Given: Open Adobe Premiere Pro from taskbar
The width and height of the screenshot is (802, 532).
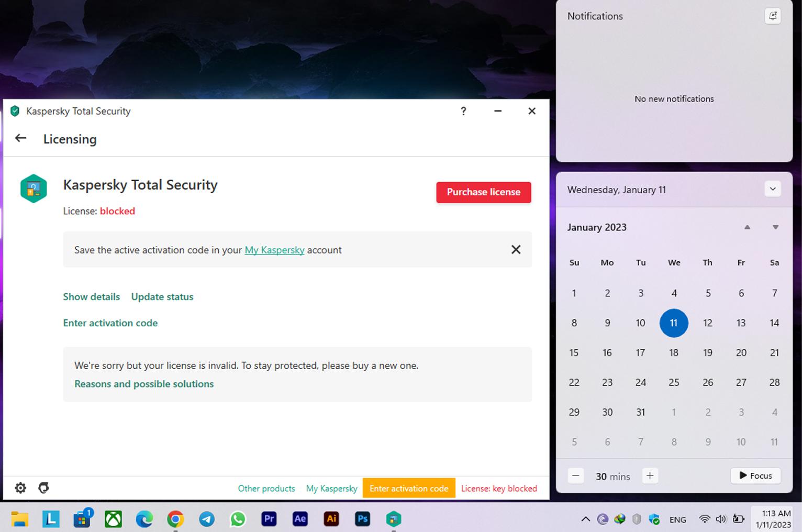Looking at the screenshot, I should pos(269,519).
